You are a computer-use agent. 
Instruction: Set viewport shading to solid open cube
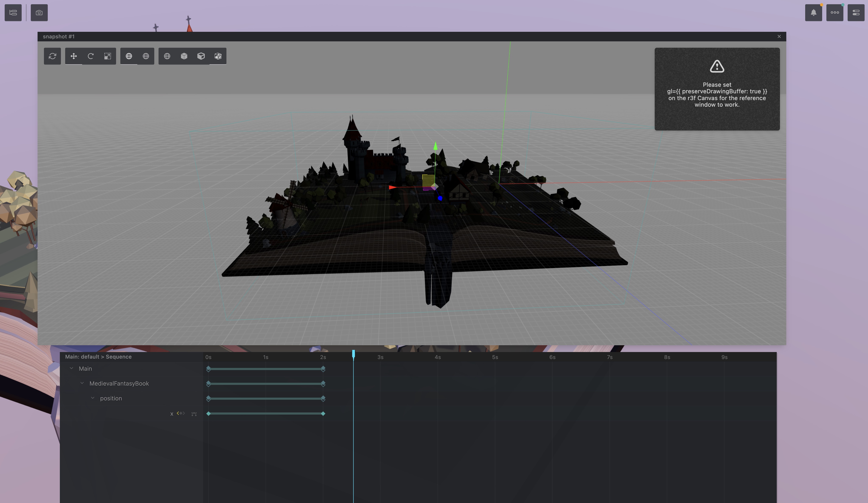point(201,56)
